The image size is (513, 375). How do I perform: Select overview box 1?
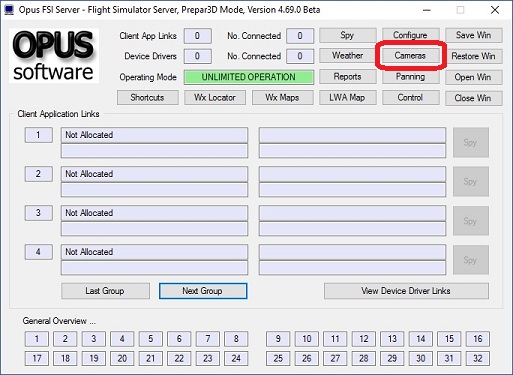click(x=37, y=339)
